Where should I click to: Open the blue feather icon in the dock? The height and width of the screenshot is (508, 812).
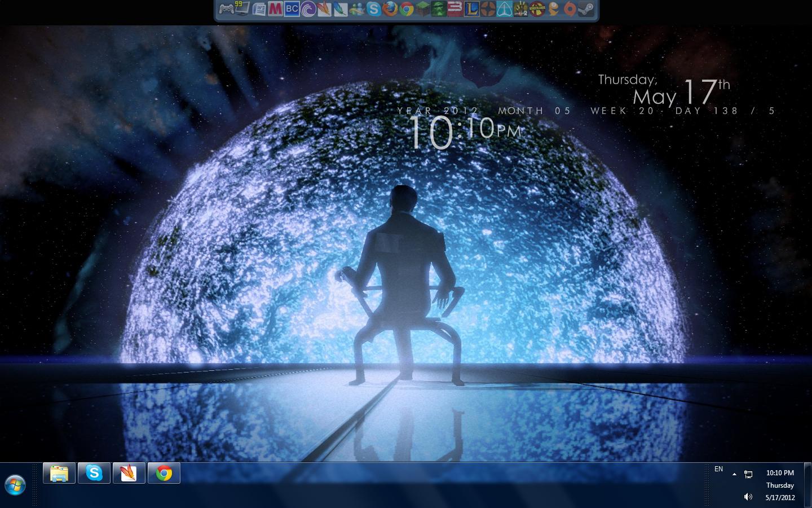tap(341, 9)
